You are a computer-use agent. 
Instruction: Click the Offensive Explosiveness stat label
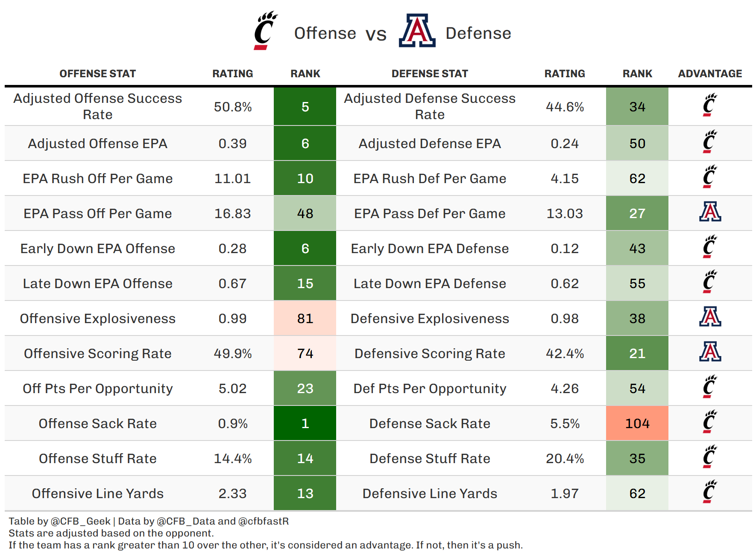97,318
